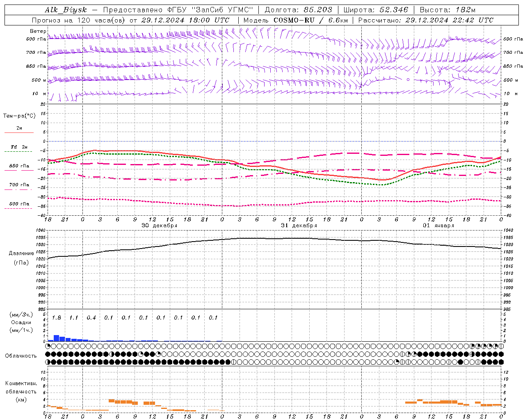Click the date label "01 января"
525x420 pixels.
click(438, 226)
